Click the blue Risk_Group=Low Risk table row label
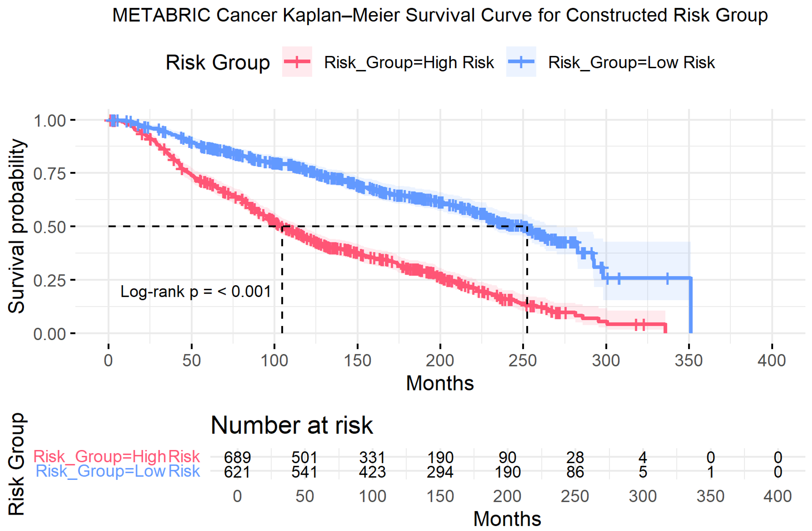Image resolution: width=812 pixels, height=531 pixels. tap(118, 471)
